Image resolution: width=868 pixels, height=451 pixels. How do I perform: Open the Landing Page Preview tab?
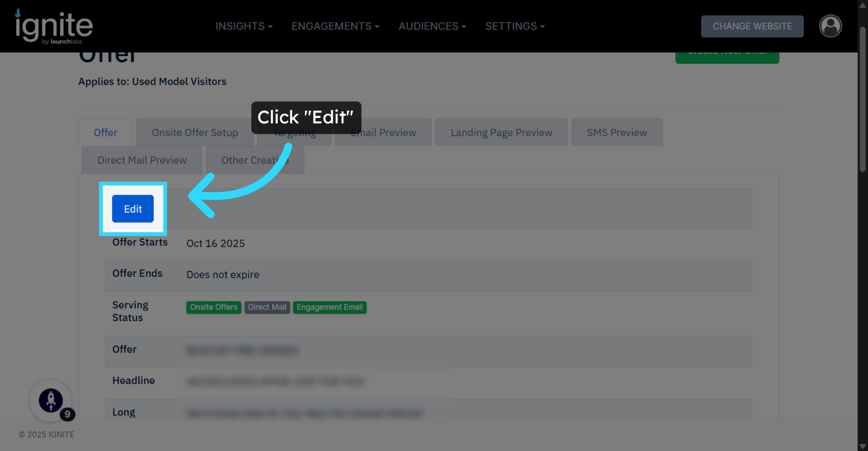501,132
